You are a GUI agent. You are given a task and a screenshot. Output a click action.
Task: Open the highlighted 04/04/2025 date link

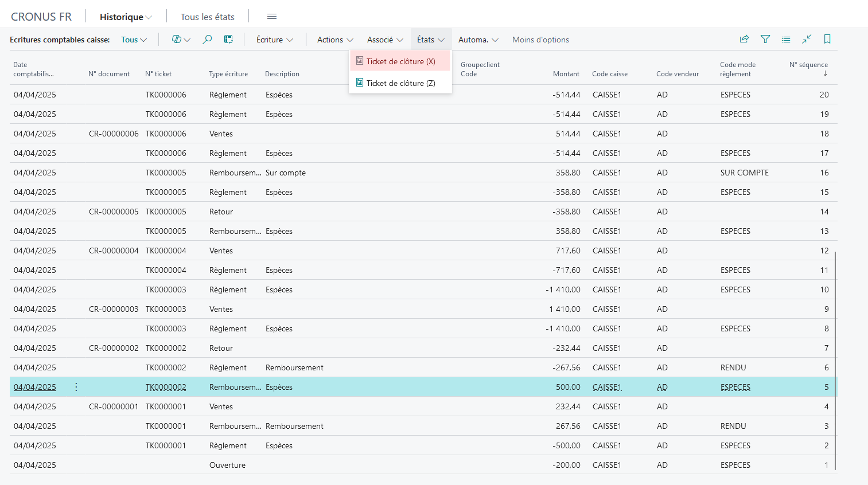click(35, 387)
